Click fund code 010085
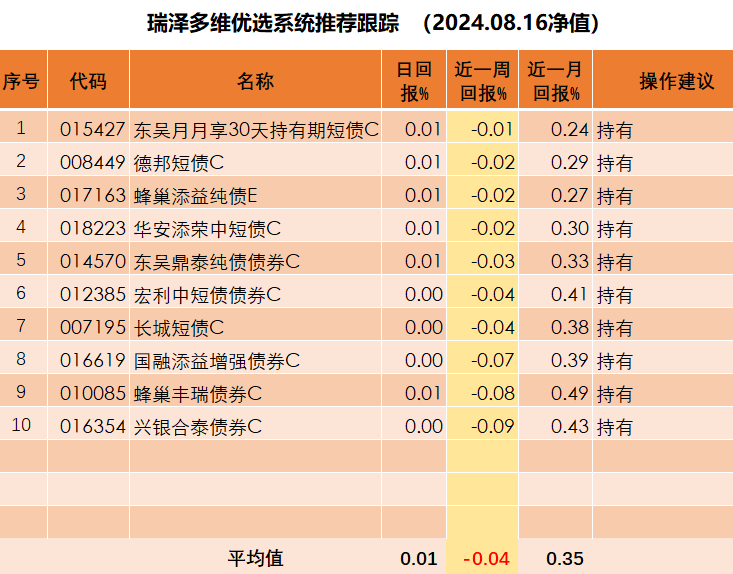733x574 pixels. pyautogui.click(x=93, y=393)
